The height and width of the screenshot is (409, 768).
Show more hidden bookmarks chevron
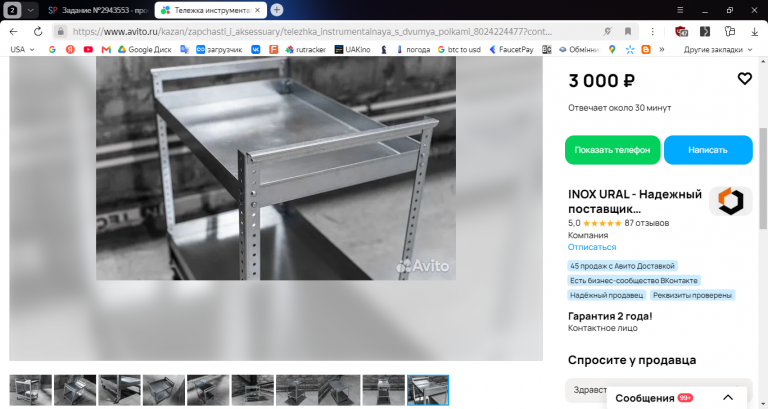point(662,49)
